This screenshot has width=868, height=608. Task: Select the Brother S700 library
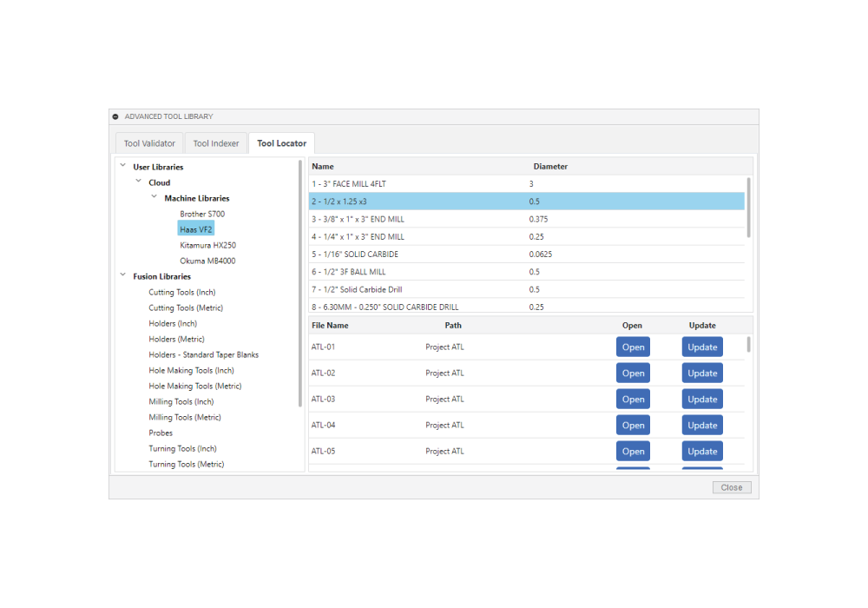coord(201,214)
